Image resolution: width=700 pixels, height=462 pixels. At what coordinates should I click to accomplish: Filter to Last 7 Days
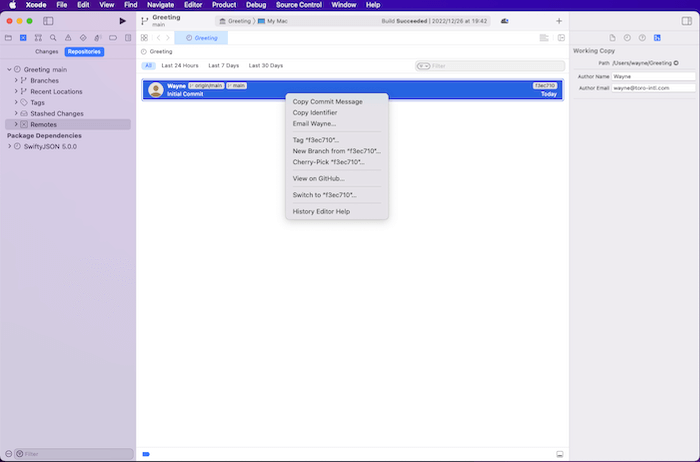[x=224, y=66]
